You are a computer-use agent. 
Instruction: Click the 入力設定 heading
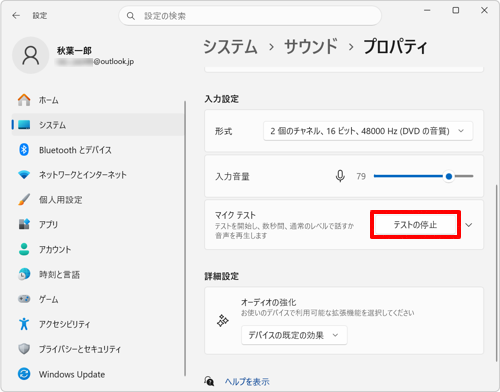221,99
